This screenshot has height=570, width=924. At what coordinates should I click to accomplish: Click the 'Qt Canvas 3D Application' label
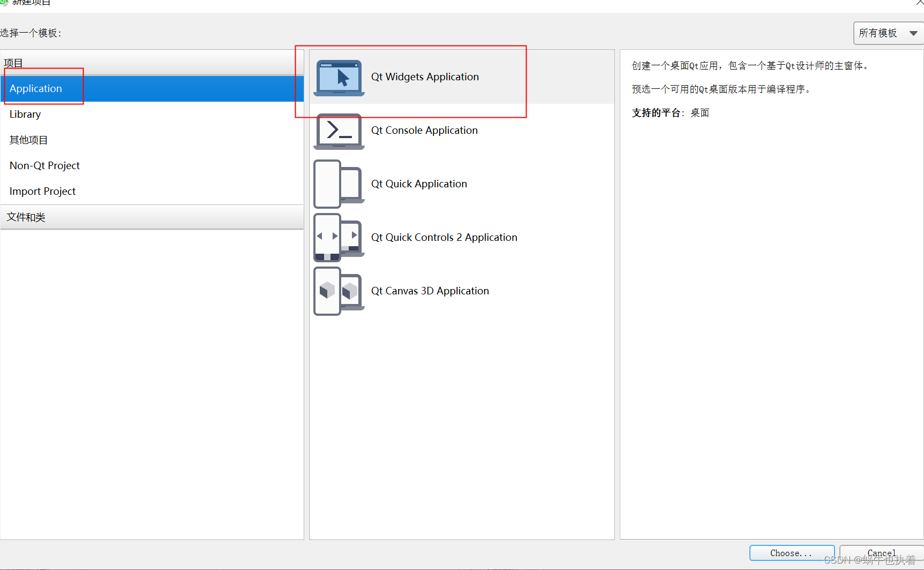[x=430, y=291]
